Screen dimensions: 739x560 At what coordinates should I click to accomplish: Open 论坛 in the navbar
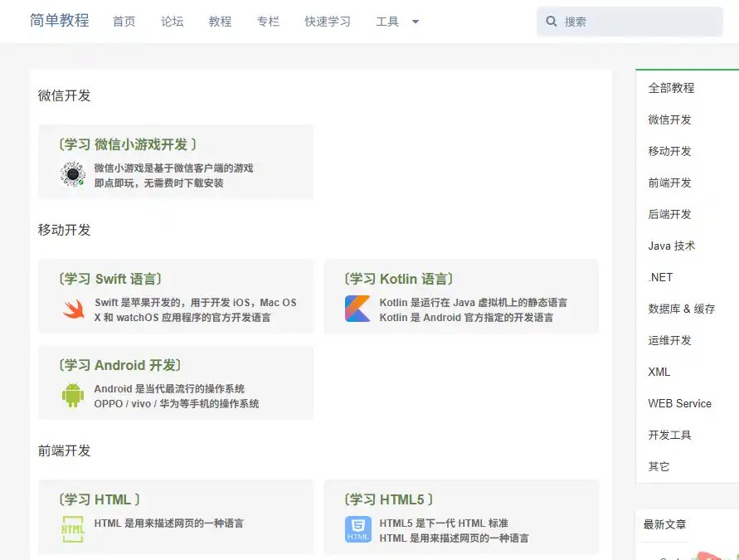tap(172, 22)
